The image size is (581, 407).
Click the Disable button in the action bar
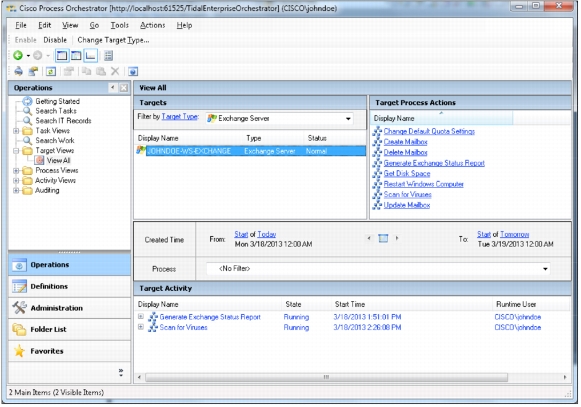[x=55, y=40]
